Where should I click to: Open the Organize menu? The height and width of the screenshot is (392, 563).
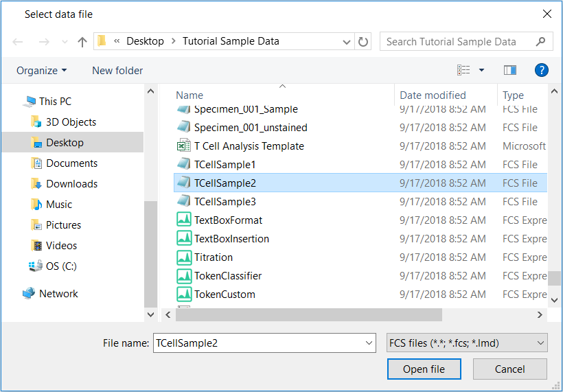click(42, 70)
